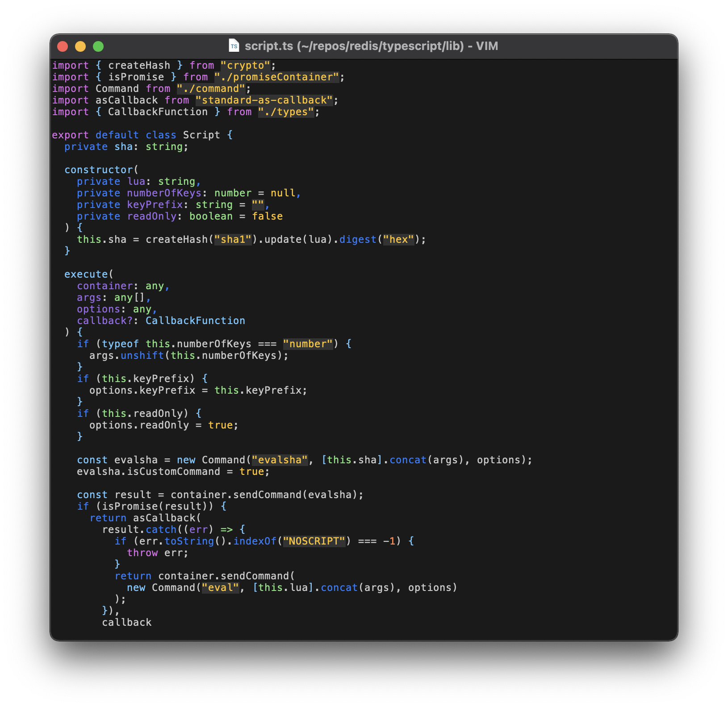
Task: Click the isPromise import name
Action: [136, 77]
